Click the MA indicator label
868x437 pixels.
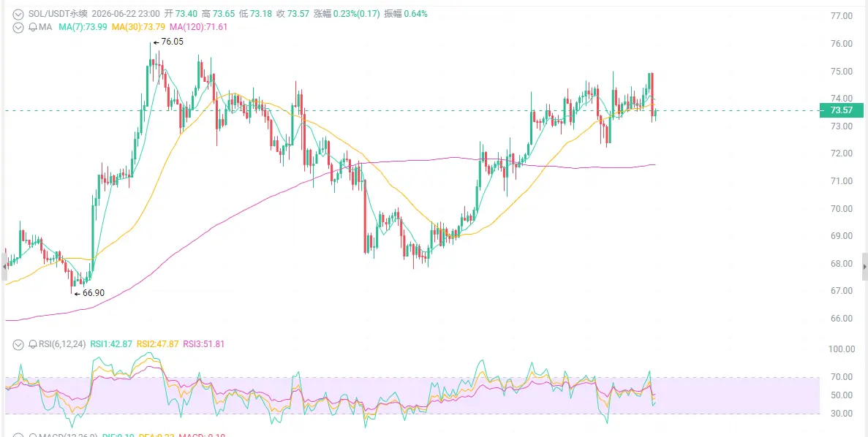(x=45, y=26)
